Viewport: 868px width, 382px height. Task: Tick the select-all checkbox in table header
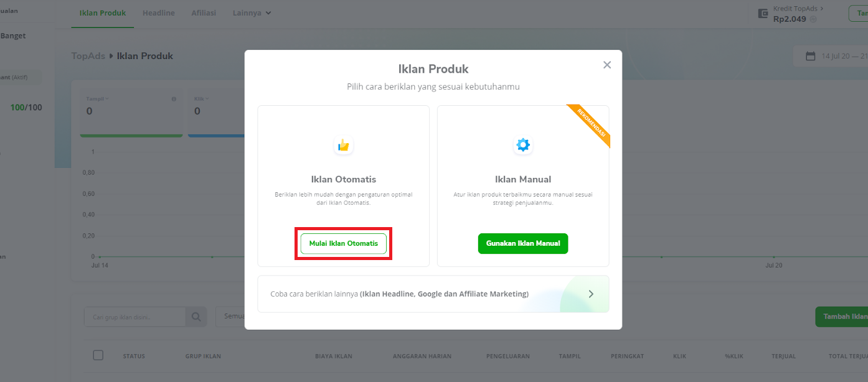[x=98, y=355]
